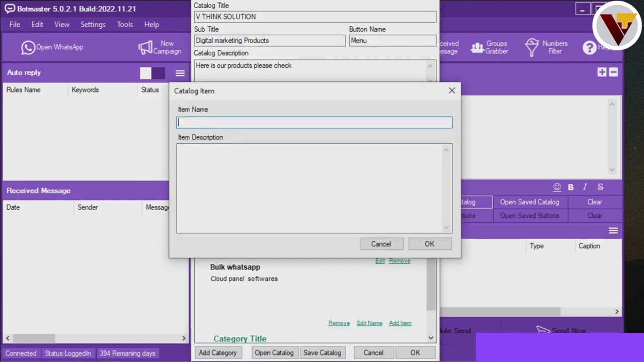Click the message box scroll down arrow
Image resolution: width=644 pixels, height=362 pixels.
(x=612, y=170)
